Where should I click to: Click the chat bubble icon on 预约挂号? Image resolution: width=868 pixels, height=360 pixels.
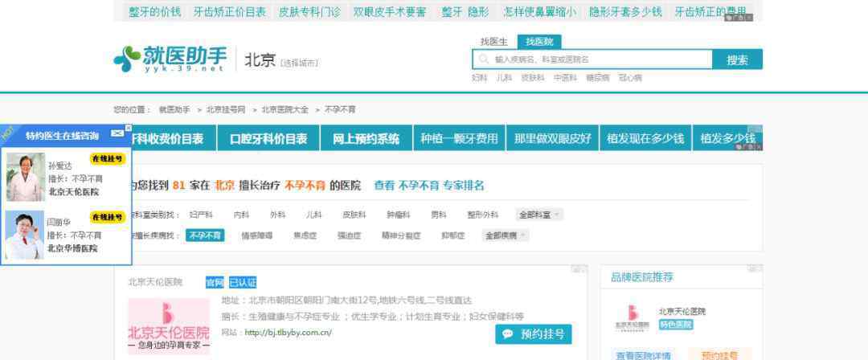[x=508, y=334]
